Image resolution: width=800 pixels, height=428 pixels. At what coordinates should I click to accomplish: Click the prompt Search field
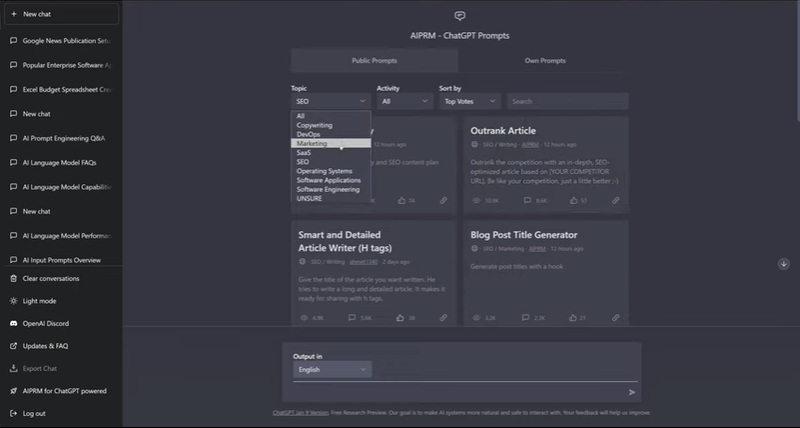pos(567,102)
